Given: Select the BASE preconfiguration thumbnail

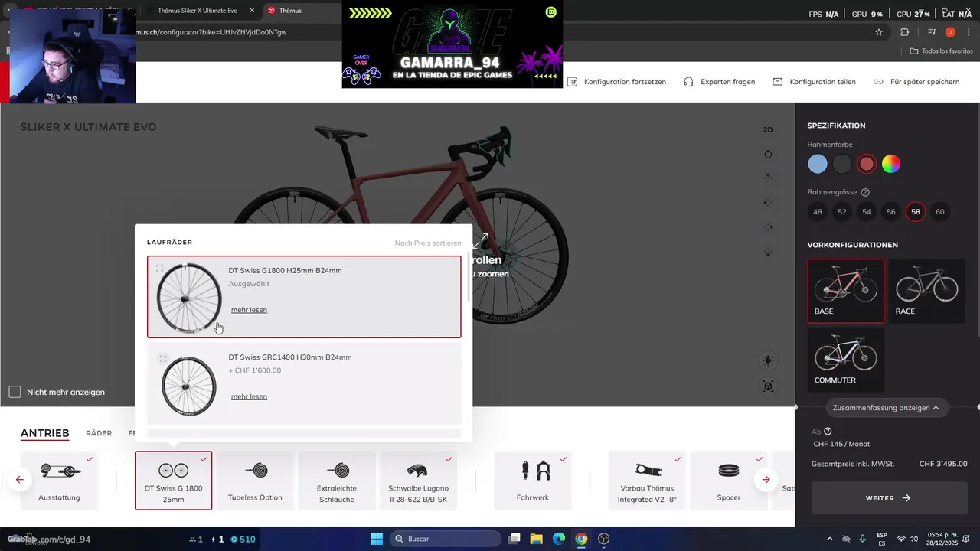Looking at the screenshot, I should 846,291.
